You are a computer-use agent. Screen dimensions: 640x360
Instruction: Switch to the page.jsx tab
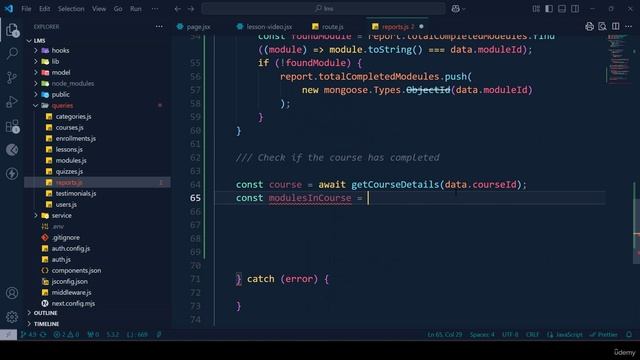pos(198,27)
